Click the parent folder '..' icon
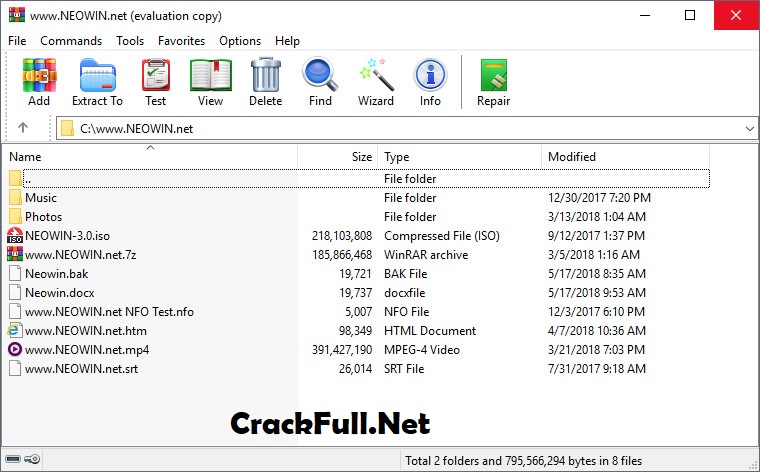Image resolution: width=760 pixels, height=472 pixels. point(15,178)
